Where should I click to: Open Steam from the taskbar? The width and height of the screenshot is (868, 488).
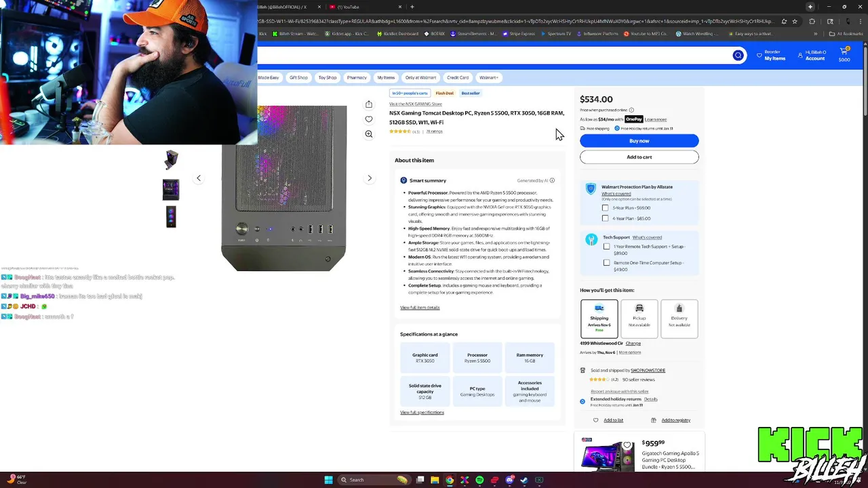point(524,480)
